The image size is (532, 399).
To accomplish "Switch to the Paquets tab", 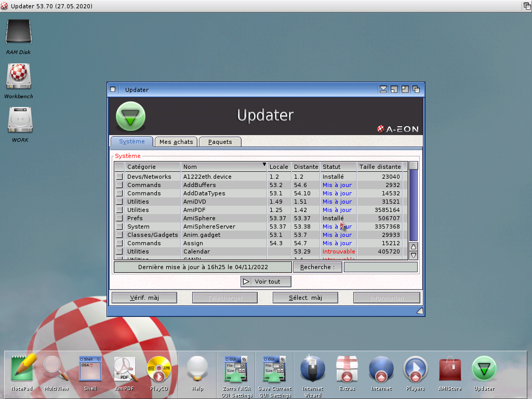I will (x=220, y=142).
